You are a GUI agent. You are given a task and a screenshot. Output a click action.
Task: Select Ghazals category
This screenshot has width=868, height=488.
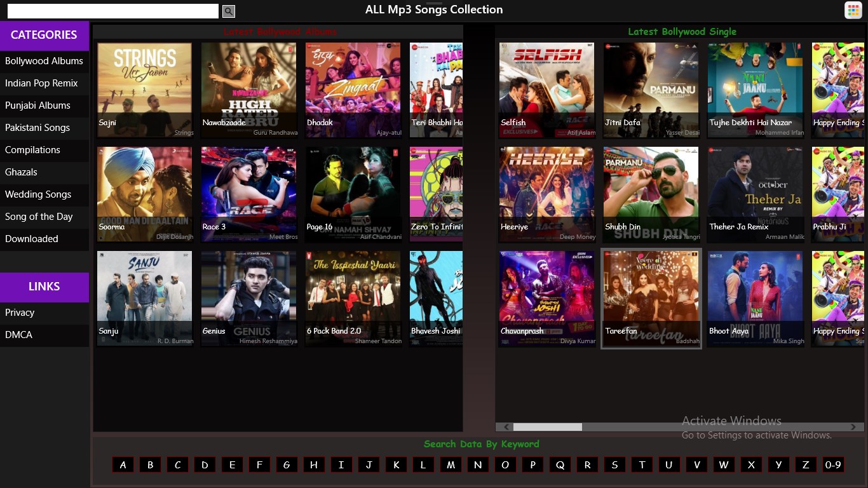[x=44, y=172]
